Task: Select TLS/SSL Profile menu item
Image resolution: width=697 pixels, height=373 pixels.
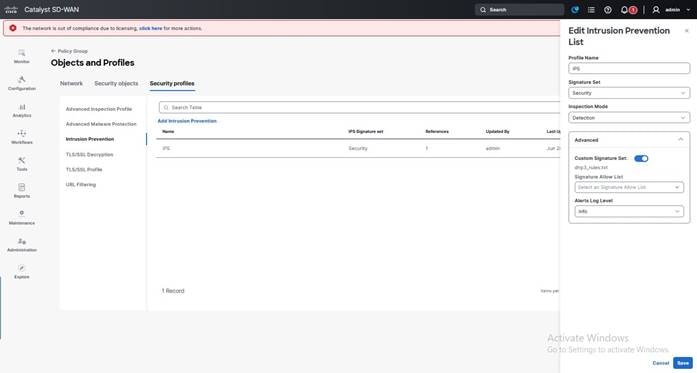Action: pyautogui.click(x=84, y=169)
